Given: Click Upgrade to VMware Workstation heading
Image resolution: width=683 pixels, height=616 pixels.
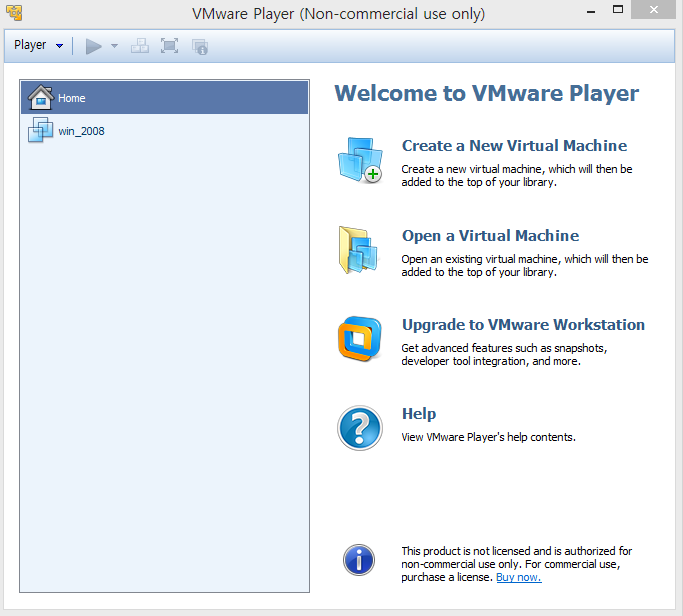Looking at the screenshot, I should (x=523, y=325).
